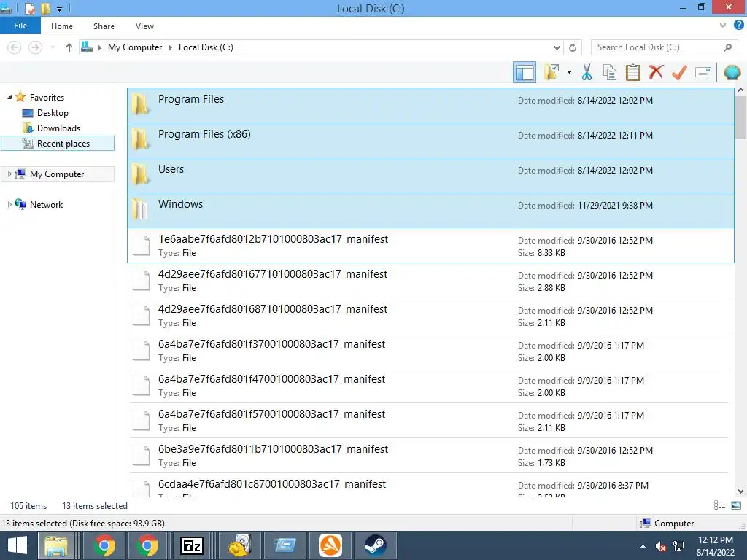Select Network in the navigation pane
This screenshot has height=560, width=747.
(46, 205)
